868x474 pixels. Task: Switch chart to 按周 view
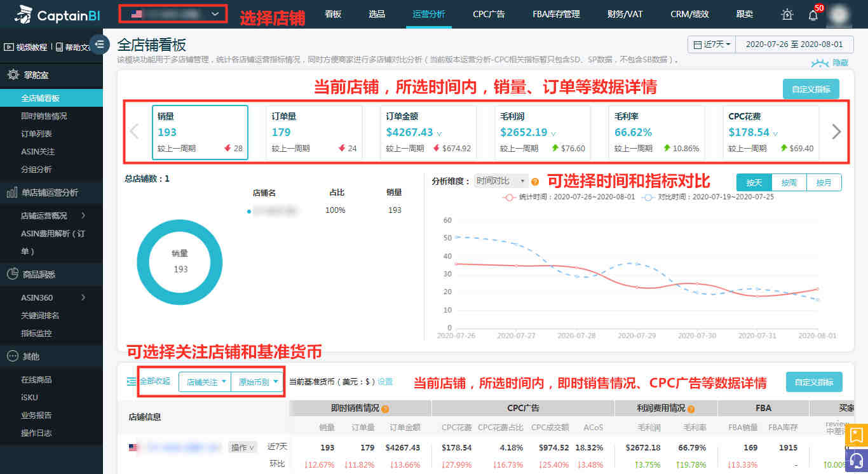coord(789,182)
